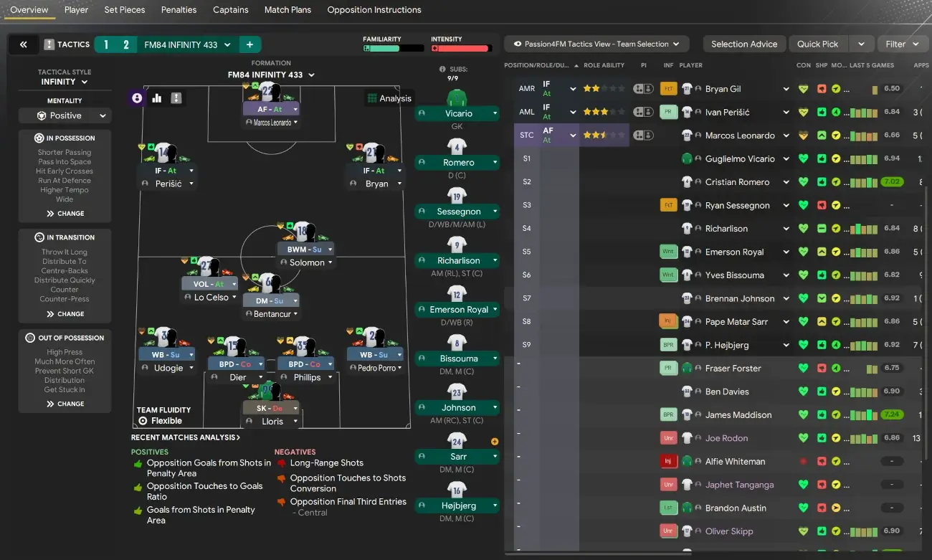The height and width of the screenshot is (560, 932).
Task: Click the exclamation warnings icon above pitch
Action: pyautogui.click(x=176, y=98)
